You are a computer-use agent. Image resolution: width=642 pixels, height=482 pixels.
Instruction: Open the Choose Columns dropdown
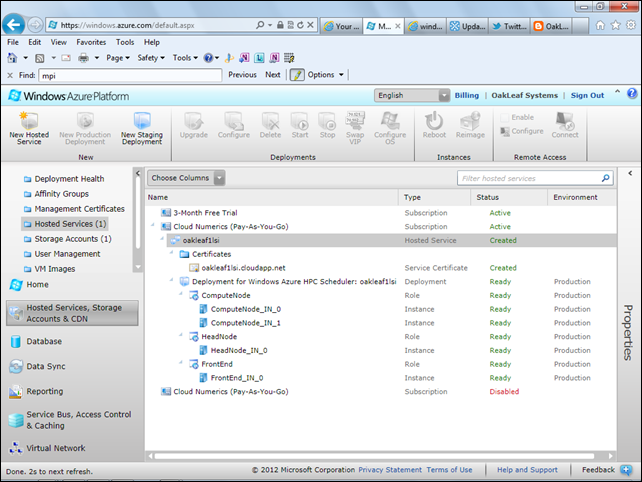(x=186, y=178)
